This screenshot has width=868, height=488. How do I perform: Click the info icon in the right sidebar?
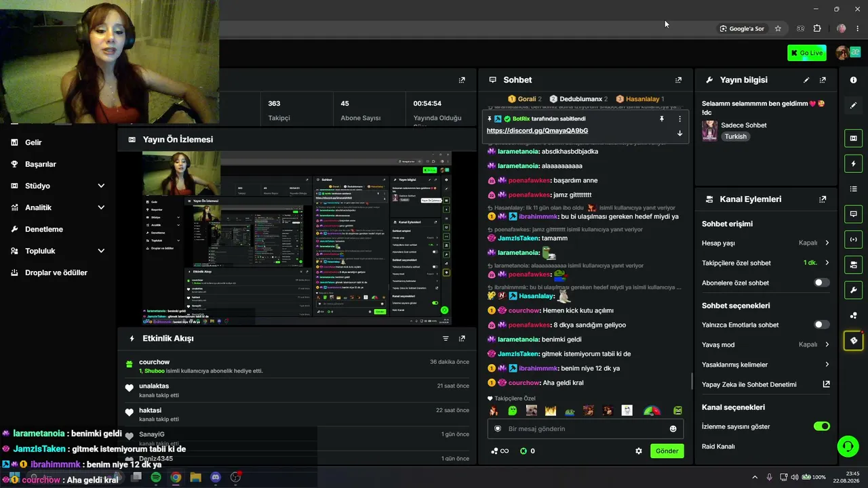853,80
